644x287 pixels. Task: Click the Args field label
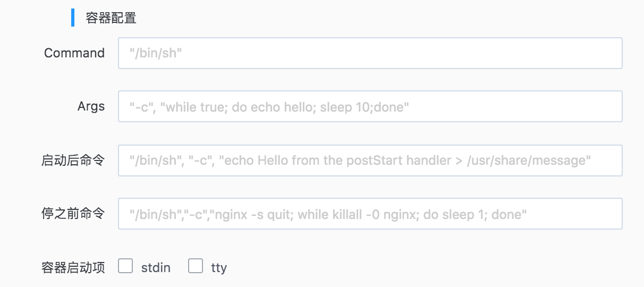click(x=91, y=106)
